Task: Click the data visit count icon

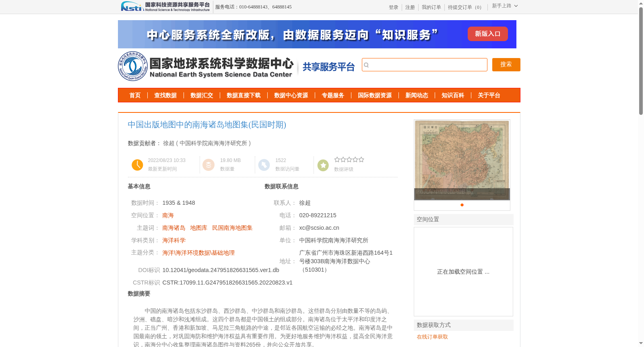Action: 264,165
